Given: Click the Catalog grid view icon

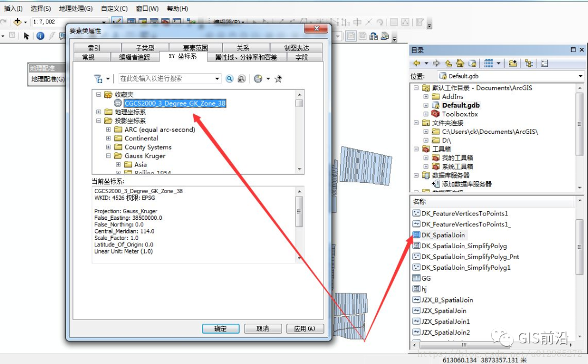Looking at the screenshot, I should pyautogui.click(x=488, y=63).
